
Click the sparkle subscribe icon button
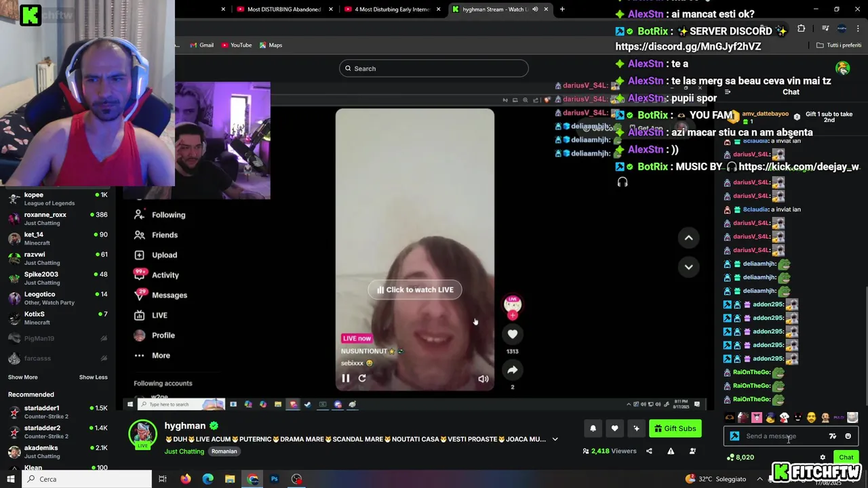636,428
